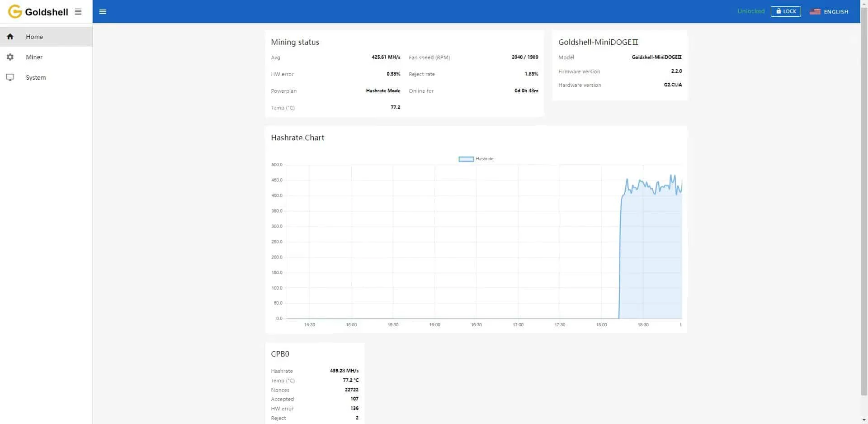Toggle the hamburger menu in blue header
Viewport: 868px width, 424px height.
[x=103, y=12]
